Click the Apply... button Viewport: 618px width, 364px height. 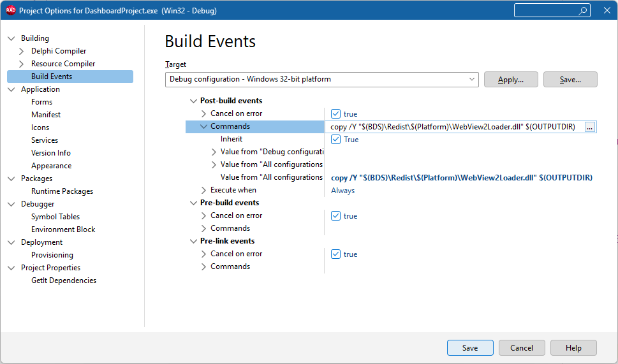click(511, 80)
